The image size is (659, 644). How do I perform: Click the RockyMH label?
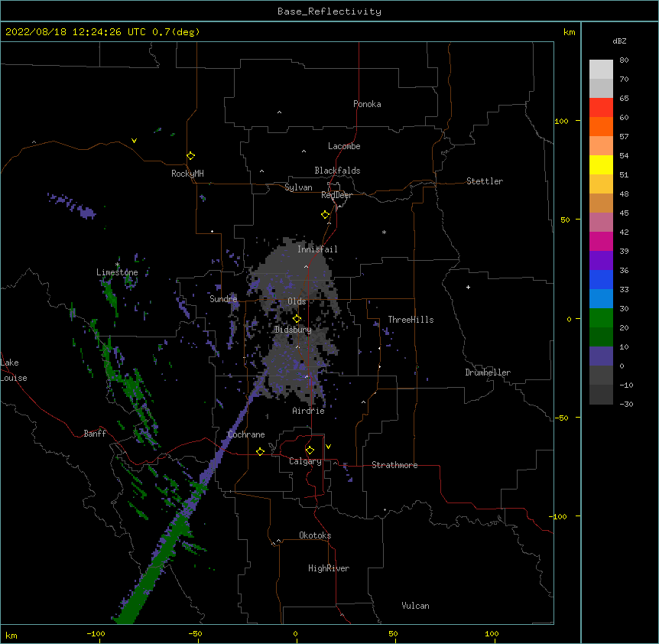(x=187, y=174)
